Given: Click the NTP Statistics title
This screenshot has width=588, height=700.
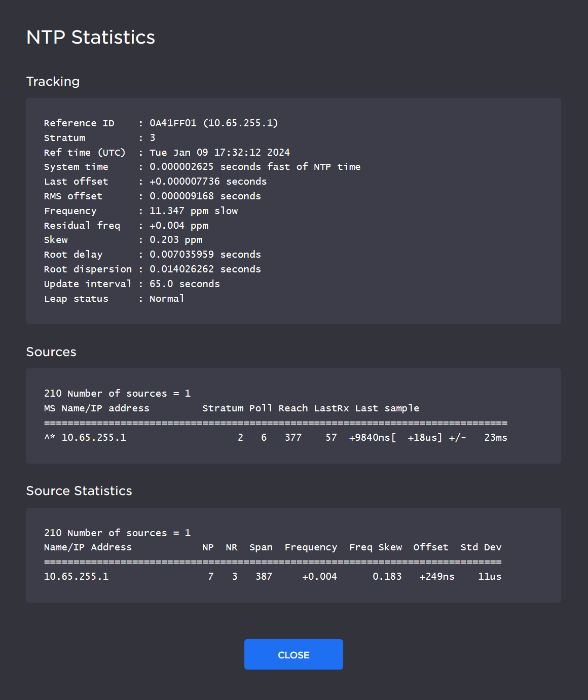Looking at the screenshot, I should (91, 38).
